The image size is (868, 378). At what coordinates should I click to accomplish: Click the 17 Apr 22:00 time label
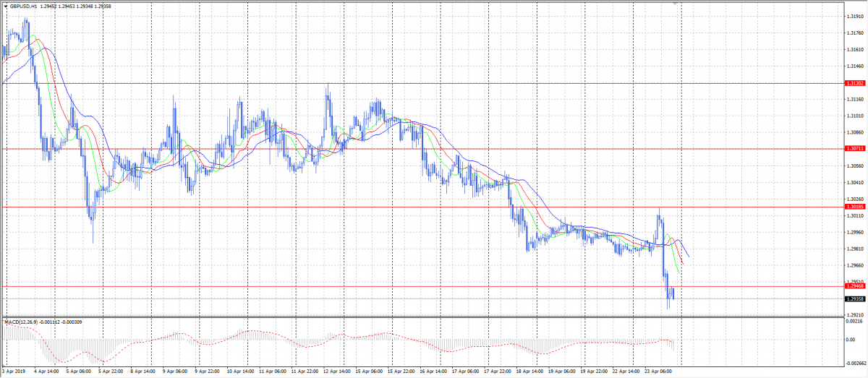click(x=496, y=371)
